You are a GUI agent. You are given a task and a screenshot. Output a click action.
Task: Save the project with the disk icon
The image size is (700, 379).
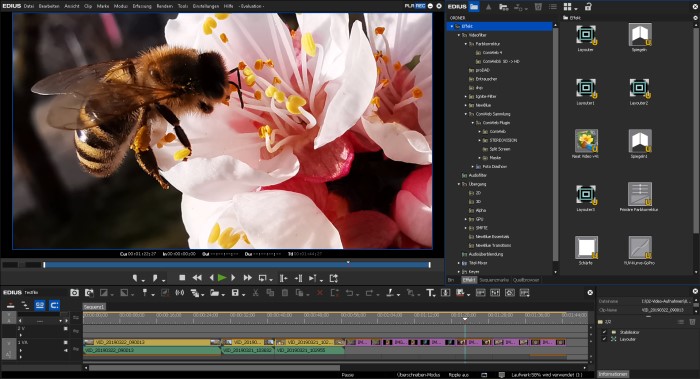click(235, 293)
